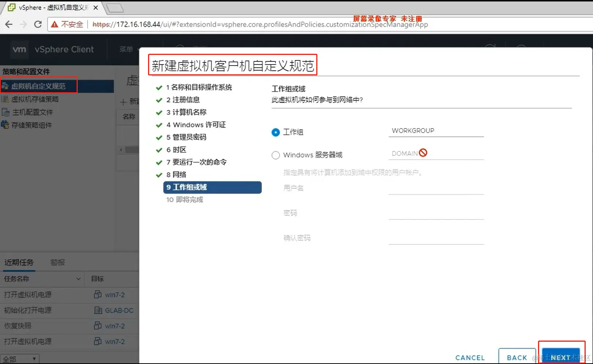This screenshot has height=364, width=593.
Task: Click the 虚拟机存储策略 sidebar icon
Action: click(5, 99)
